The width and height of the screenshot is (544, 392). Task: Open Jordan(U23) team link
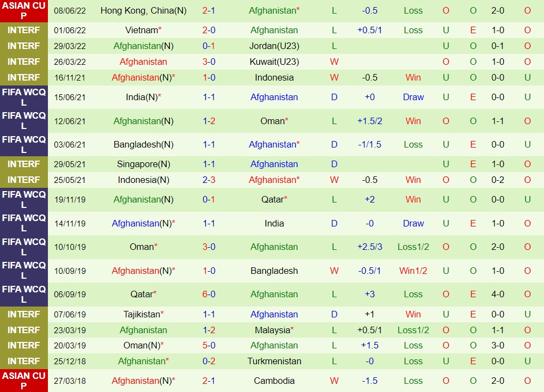pos(274,46)
